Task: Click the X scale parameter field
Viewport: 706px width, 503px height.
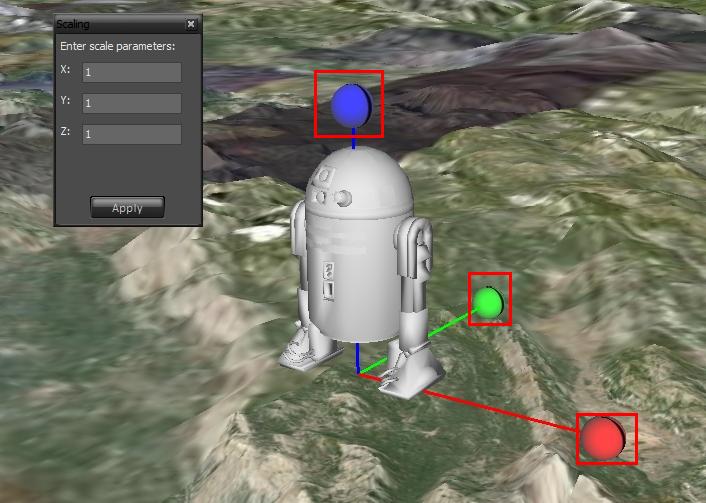Action: tap(132, 72)
